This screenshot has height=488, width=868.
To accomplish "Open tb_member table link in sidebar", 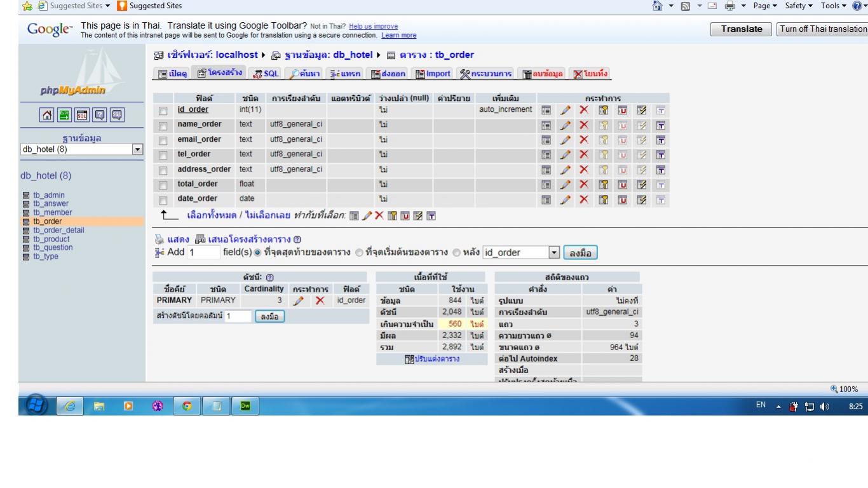I will coord(53,212).
